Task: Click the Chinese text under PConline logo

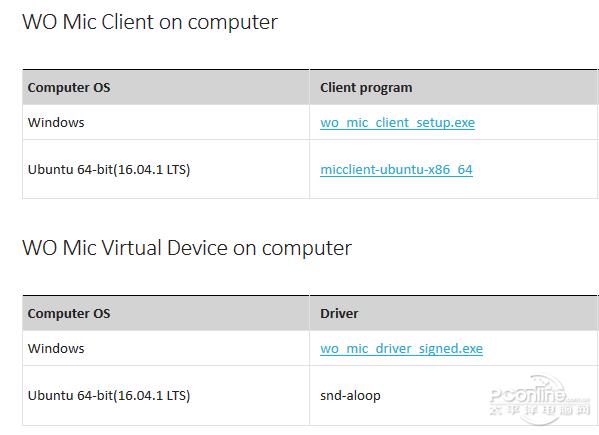Action: coord(540,411)
